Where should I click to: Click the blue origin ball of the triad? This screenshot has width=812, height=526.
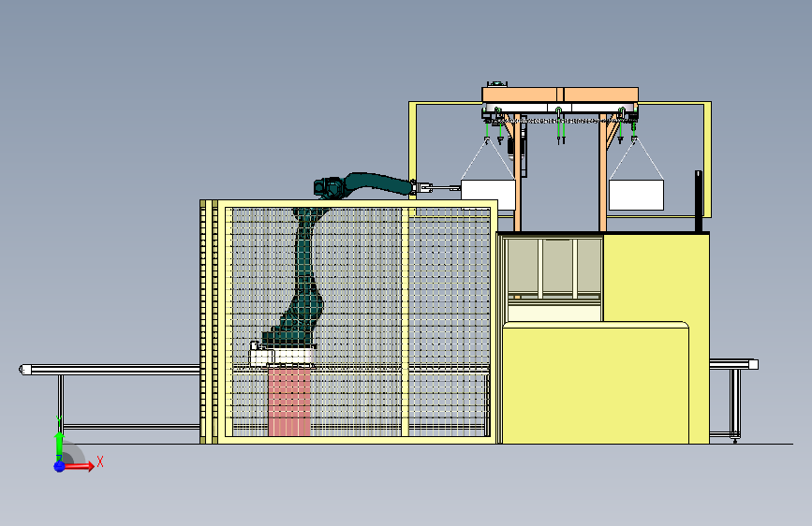tap(59, 466)
